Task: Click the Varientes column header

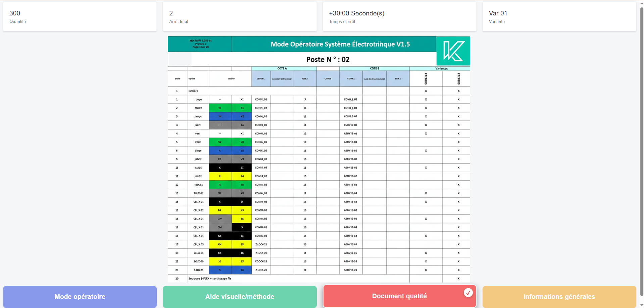Action: click(441, 68)
